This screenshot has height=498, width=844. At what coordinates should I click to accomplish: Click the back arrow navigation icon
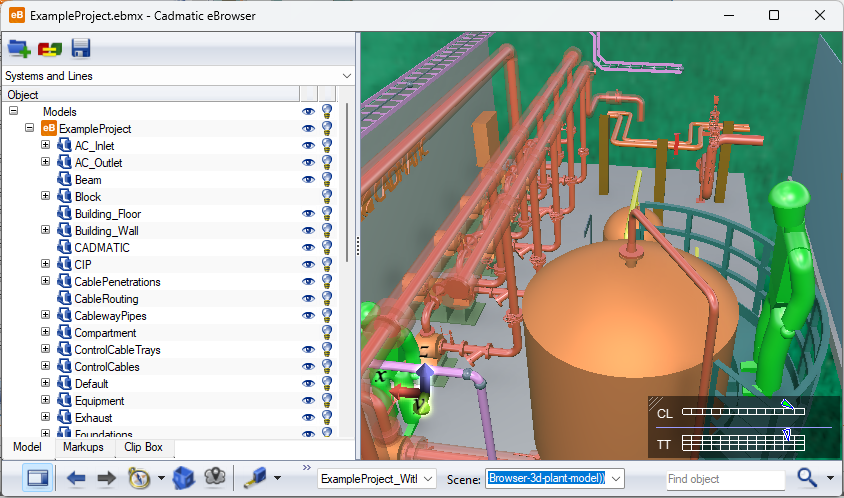76,478
